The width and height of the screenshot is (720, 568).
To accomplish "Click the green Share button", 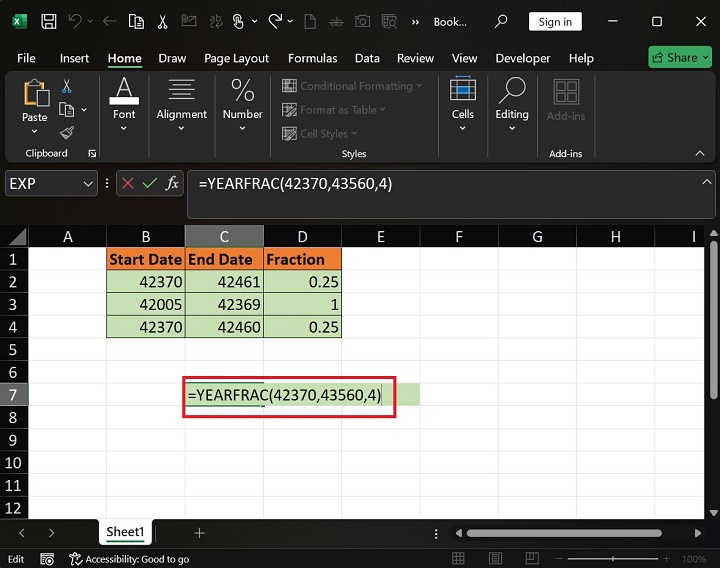I will [x=679, y=57].
